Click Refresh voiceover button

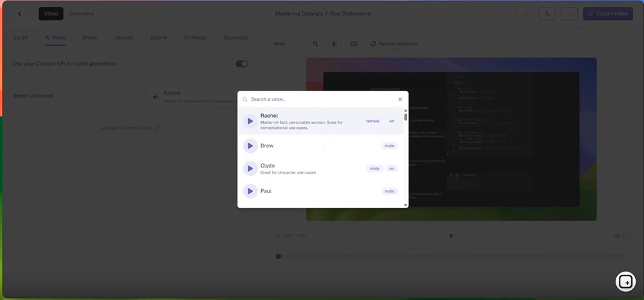394,44
